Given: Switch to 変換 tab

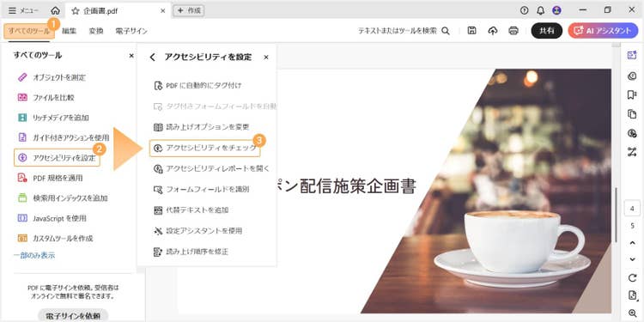Looking at the screenshot, I should coord(96,31).
